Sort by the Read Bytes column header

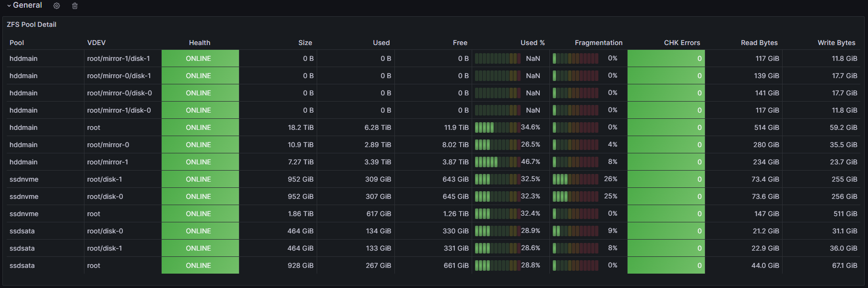click(x=759, y=43)
